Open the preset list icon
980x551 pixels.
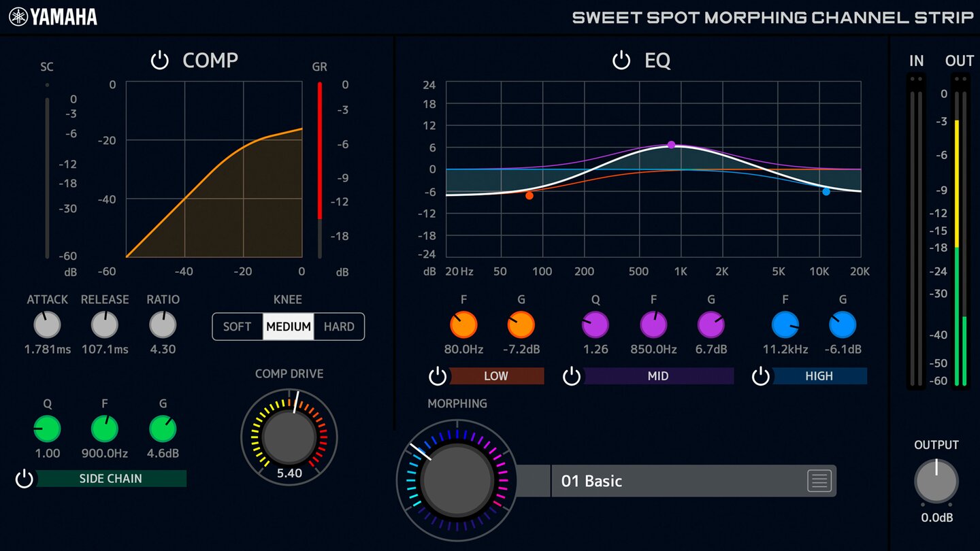point(819,481)
